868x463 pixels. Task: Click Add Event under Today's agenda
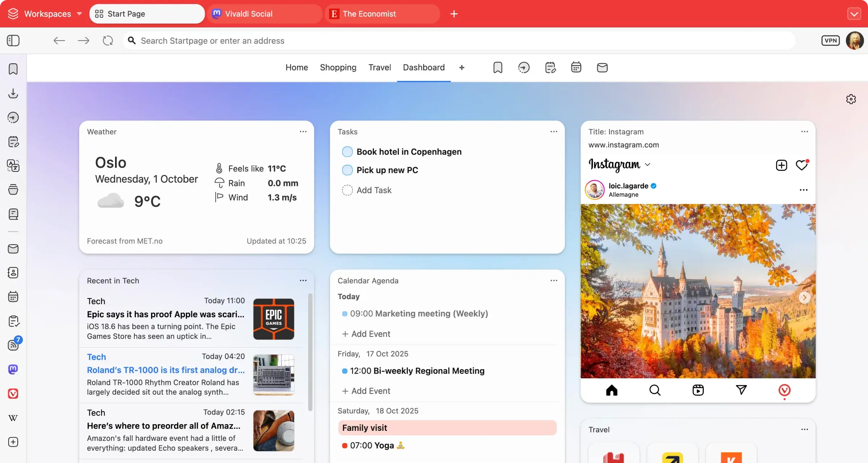click(366, 334)
